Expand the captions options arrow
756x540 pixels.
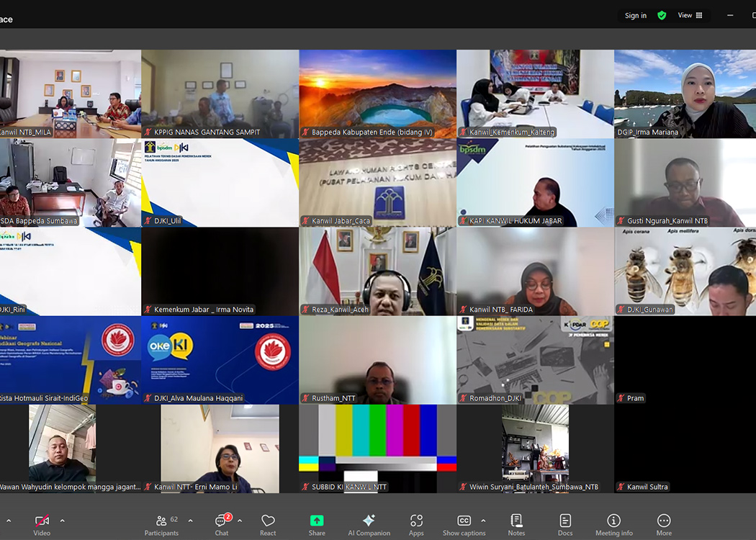(x=483, y=521)
